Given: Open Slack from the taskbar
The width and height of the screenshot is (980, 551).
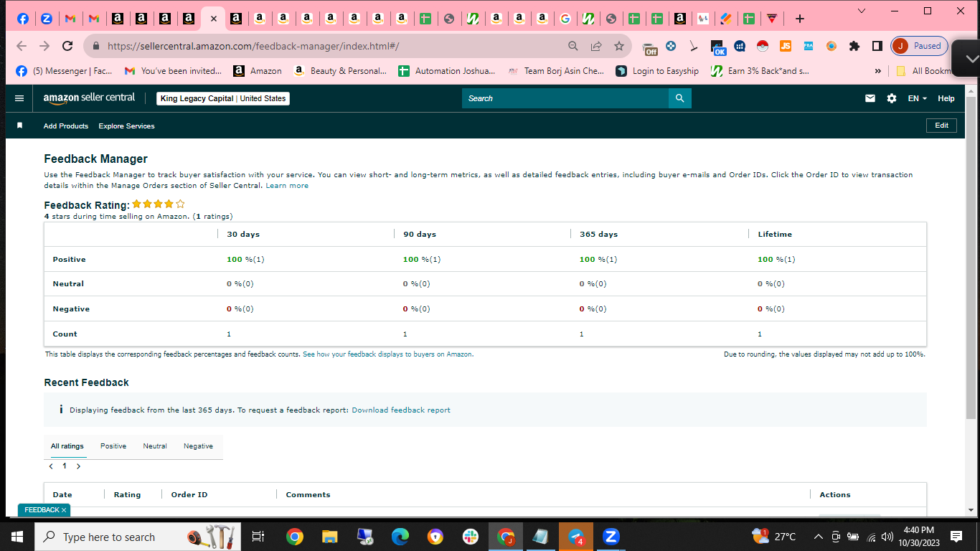Looking at the screenshot, I should point(471,537).
